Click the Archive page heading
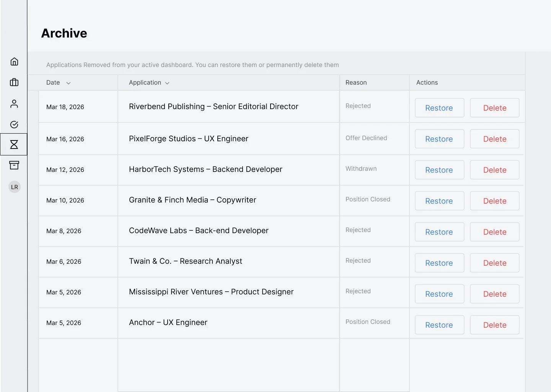551x392 pixels. coord(64,33)
